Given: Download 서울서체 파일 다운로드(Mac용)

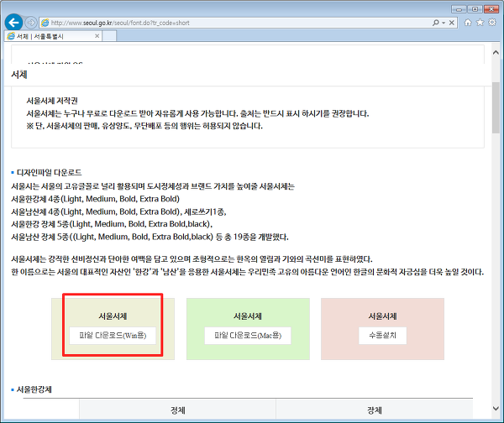Looking at the screenshot, I should coord(248,336).
